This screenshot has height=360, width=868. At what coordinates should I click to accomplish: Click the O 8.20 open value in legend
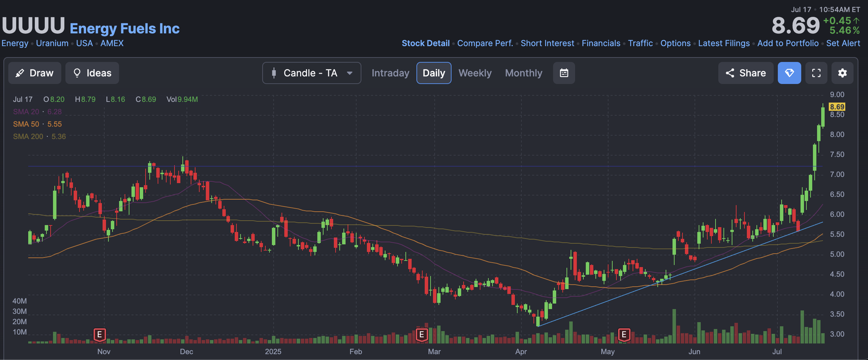(x=54, y=99)
